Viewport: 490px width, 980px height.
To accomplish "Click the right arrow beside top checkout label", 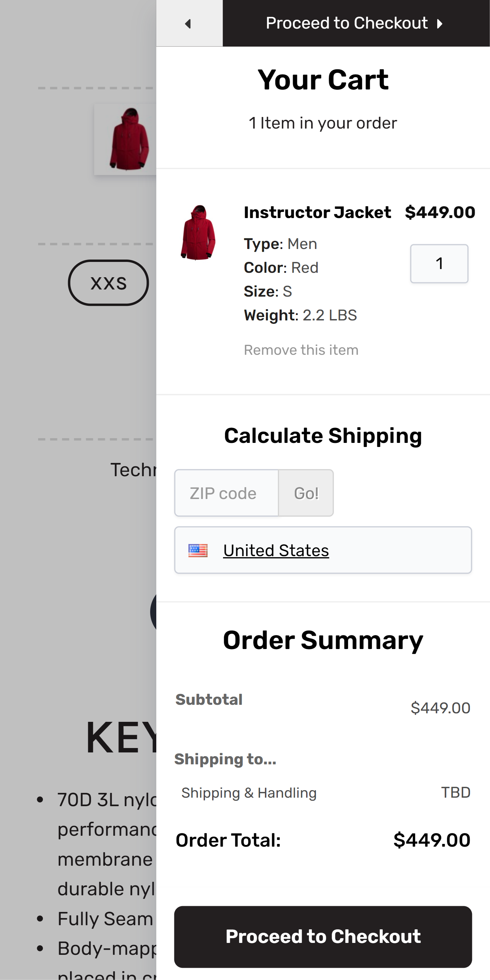I will tap(440, 24).
